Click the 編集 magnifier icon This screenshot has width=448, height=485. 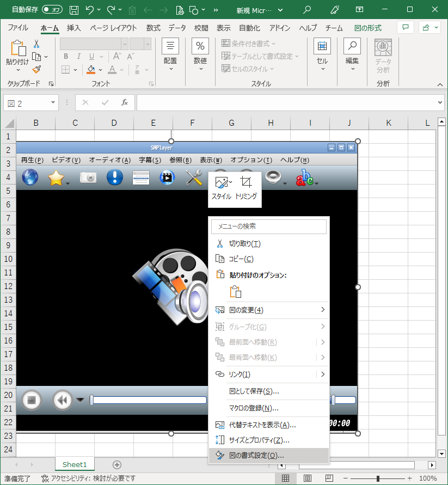pos(352,46)
